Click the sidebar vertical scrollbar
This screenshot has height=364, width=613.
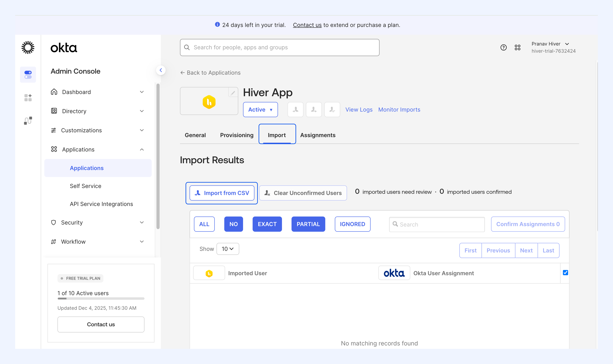click(x=158, y=156)
